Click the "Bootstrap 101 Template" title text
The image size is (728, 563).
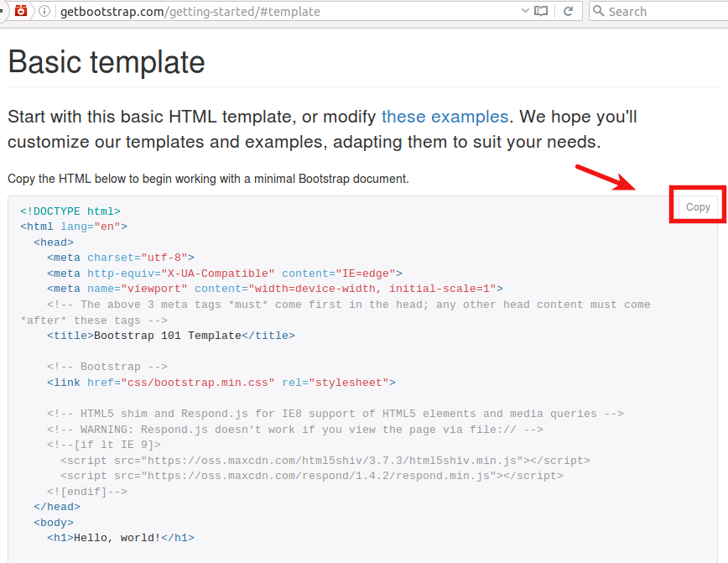(x=168, y=336)
